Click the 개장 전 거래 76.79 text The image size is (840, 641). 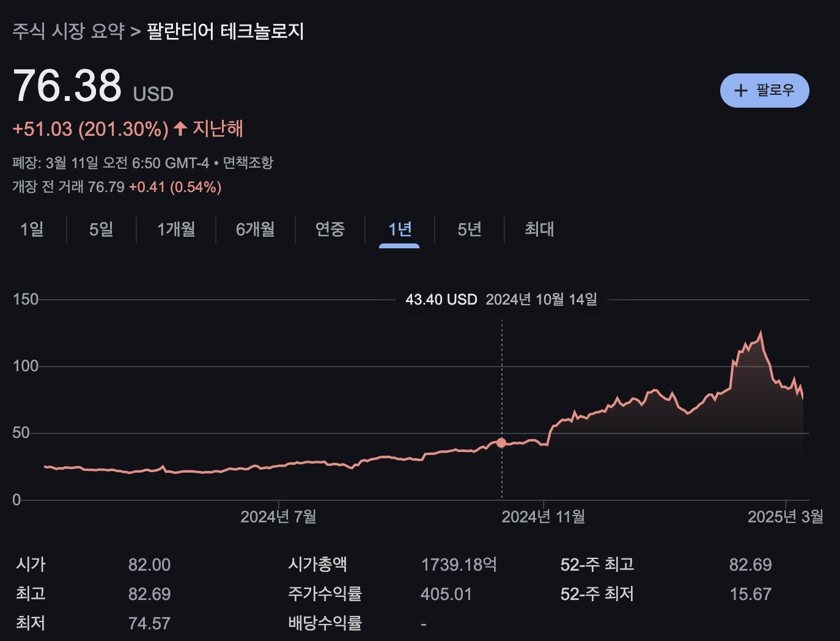68,187
